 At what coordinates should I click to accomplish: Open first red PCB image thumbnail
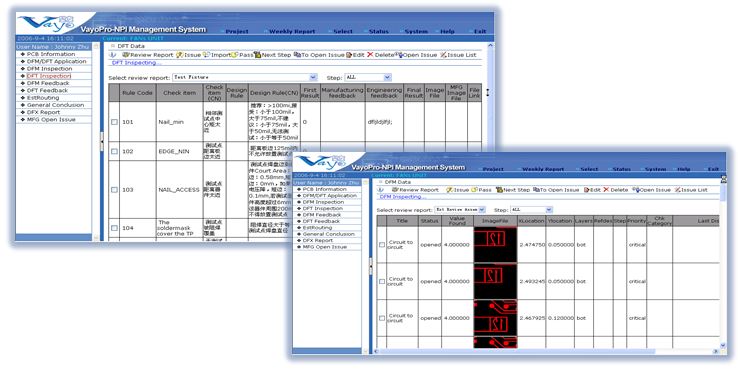tap(495, 245)
